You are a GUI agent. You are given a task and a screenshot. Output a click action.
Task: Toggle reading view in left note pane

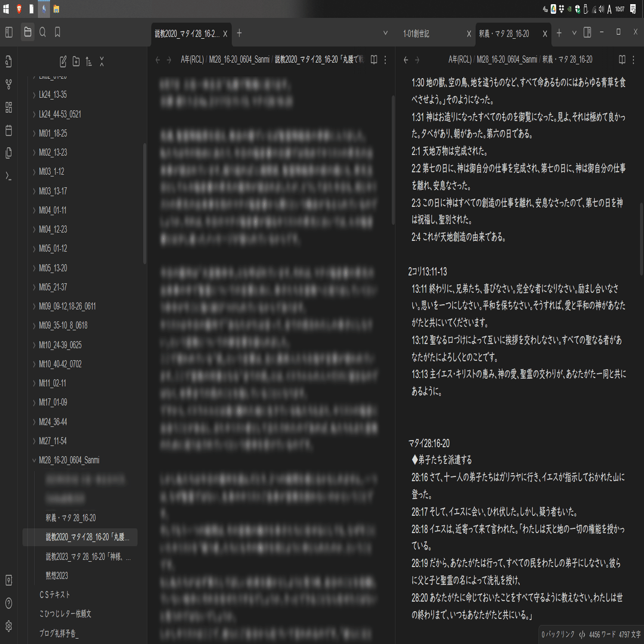[x=374, y=60]
